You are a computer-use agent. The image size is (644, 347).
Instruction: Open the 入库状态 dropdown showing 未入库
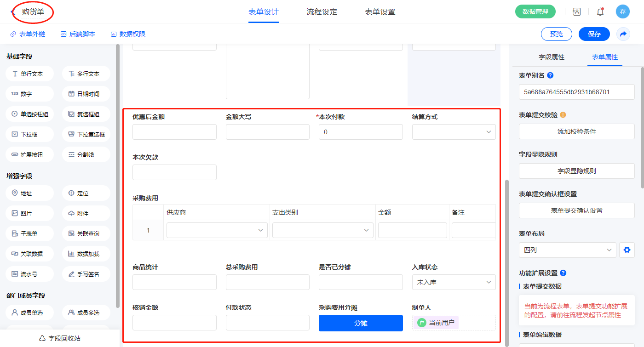pos(454,282)
